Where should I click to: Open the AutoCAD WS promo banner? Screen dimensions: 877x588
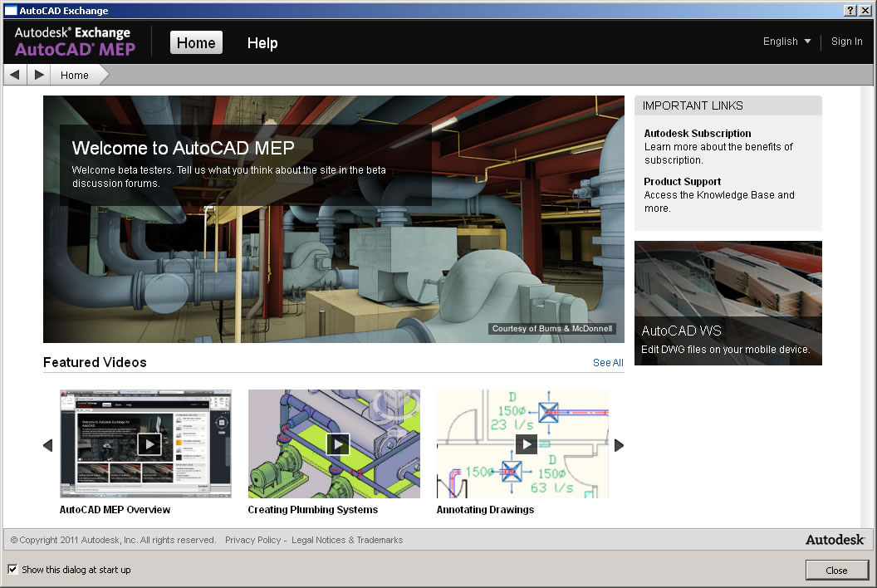click(x=728, y=303)
